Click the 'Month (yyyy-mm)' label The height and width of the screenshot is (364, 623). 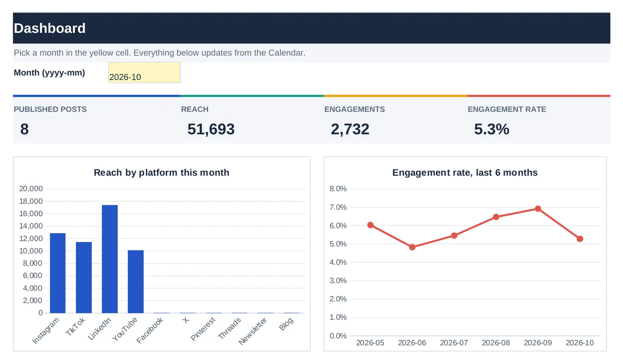click(x=49, y=73)
